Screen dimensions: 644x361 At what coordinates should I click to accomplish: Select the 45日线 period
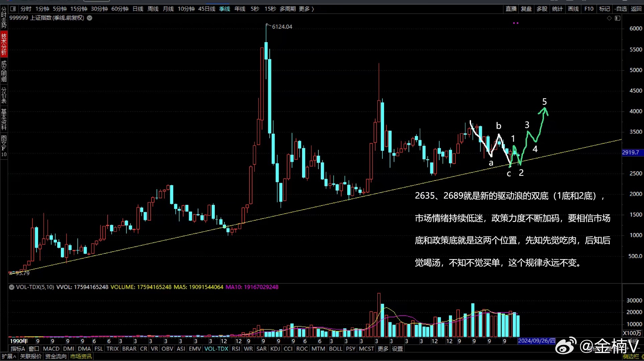click(207, 9)
